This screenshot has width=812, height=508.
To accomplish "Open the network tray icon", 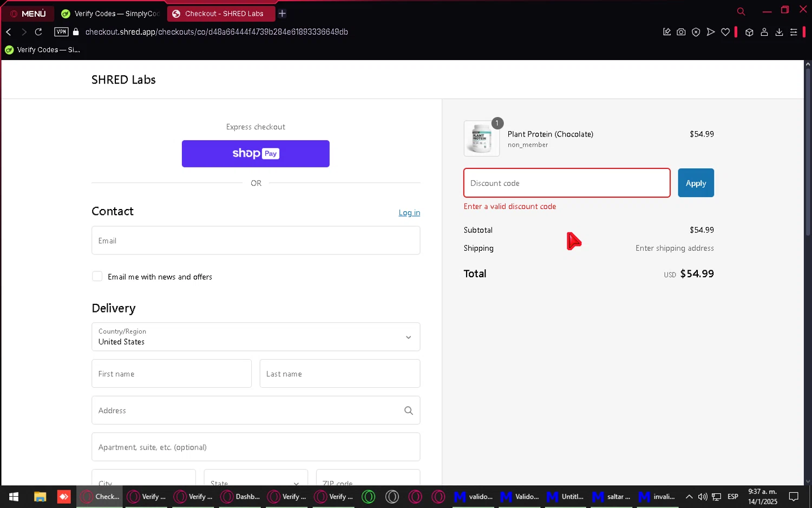I will pyautogui.click(x=717, y=497).
